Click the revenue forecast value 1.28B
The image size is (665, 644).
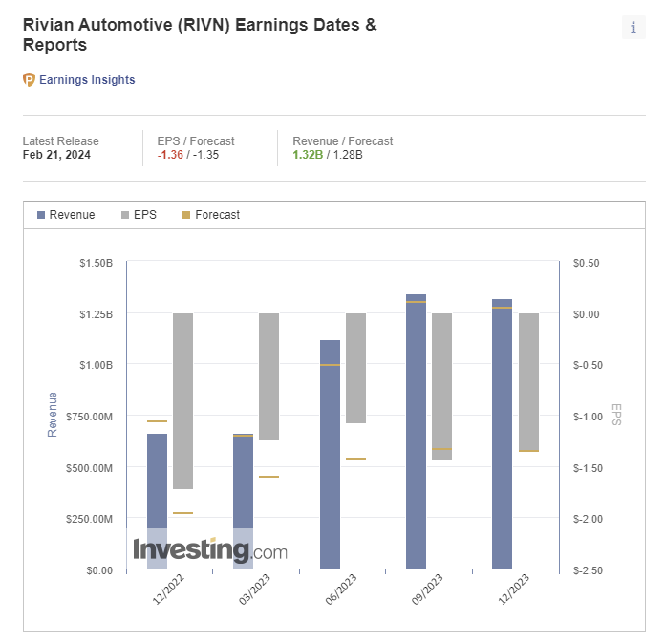pyautogui.click(x=348, y=155)
